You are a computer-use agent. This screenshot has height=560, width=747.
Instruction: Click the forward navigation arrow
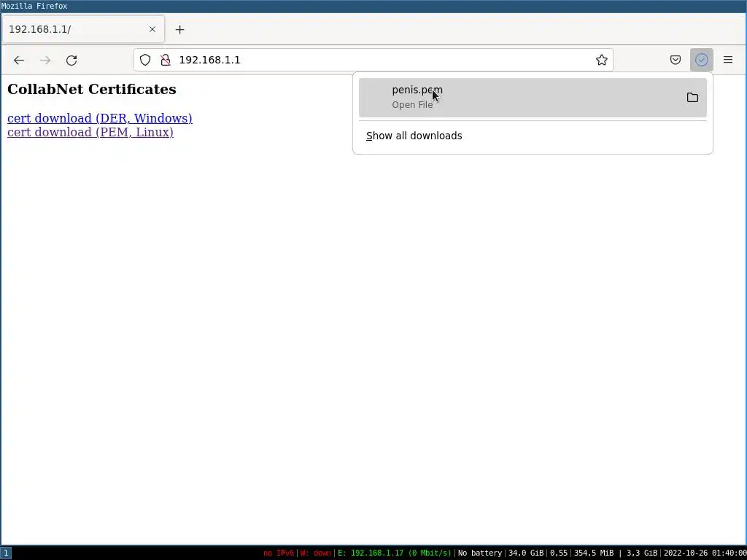(45, 60)
